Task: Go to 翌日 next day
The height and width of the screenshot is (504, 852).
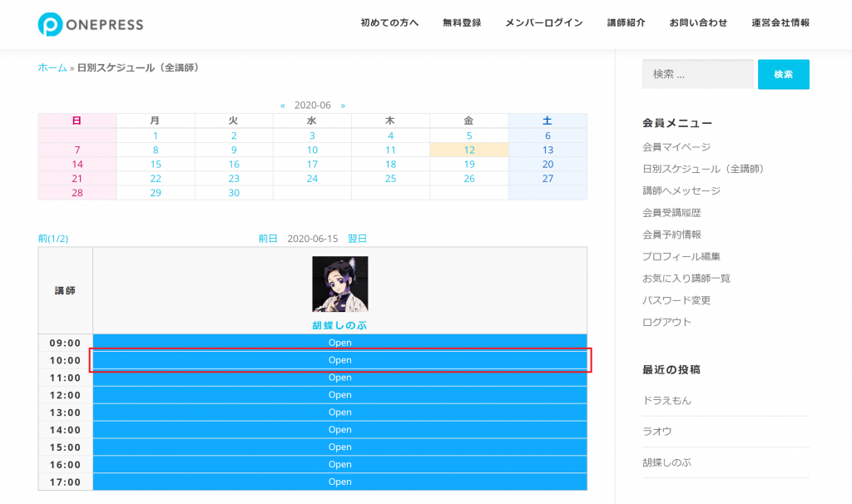Action: point(357,239)
